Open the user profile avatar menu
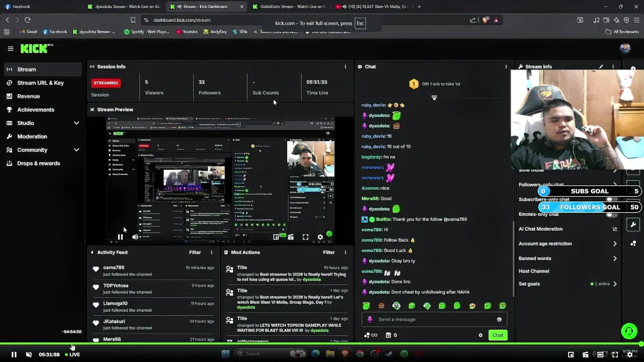This screenshot has height=362, width=644. click(625, 49)
